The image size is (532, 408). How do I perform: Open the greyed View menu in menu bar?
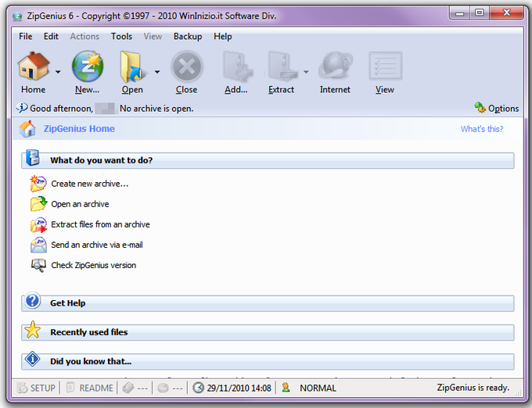tap(153, 36)
